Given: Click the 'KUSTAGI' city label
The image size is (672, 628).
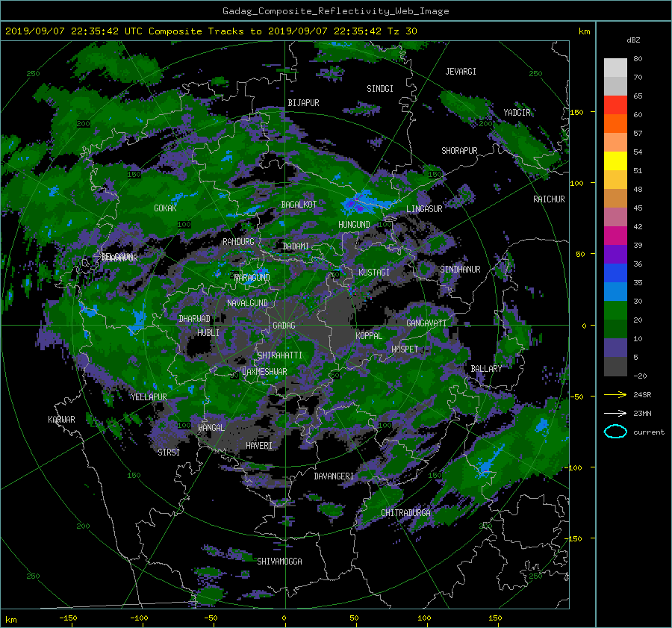Looking at the screenshot, I should point(374,273).
